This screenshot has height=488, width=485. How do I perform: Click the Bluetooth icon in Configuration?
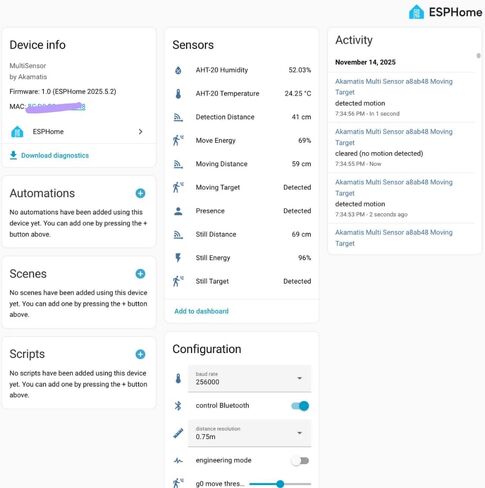click(x=178, y=406)
